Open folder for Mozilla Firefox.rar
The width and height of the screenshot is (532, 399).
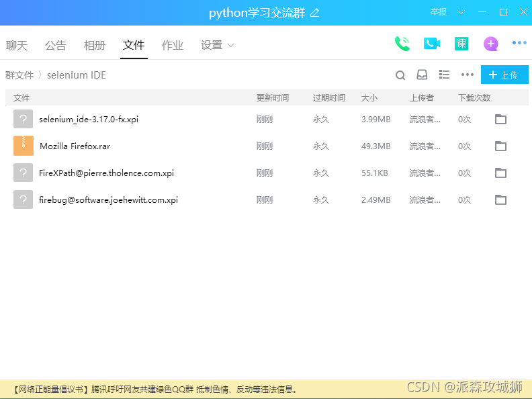pos(500,146)
